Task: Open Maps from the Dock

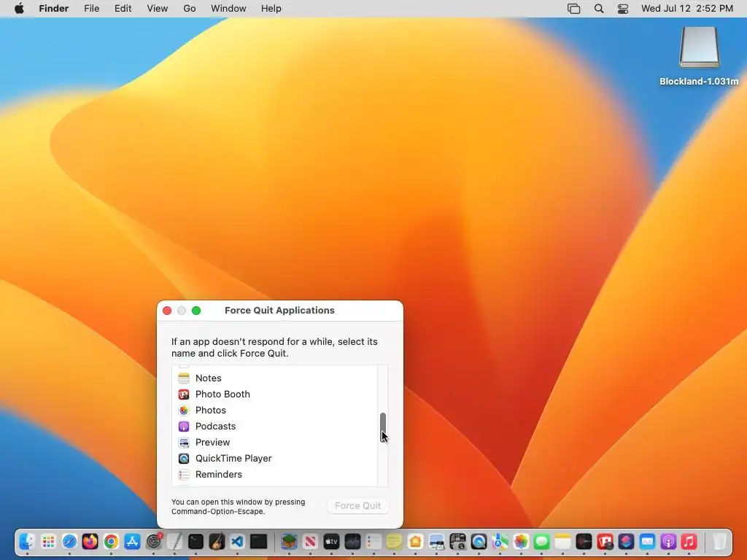Action: click(500, 542)
